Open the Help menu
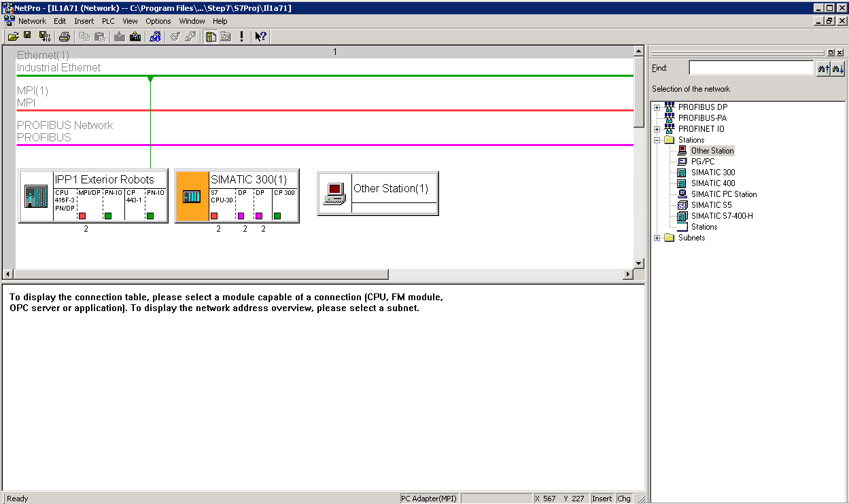The width and height of the screenshot is (849, 504). tap(220, 21)
